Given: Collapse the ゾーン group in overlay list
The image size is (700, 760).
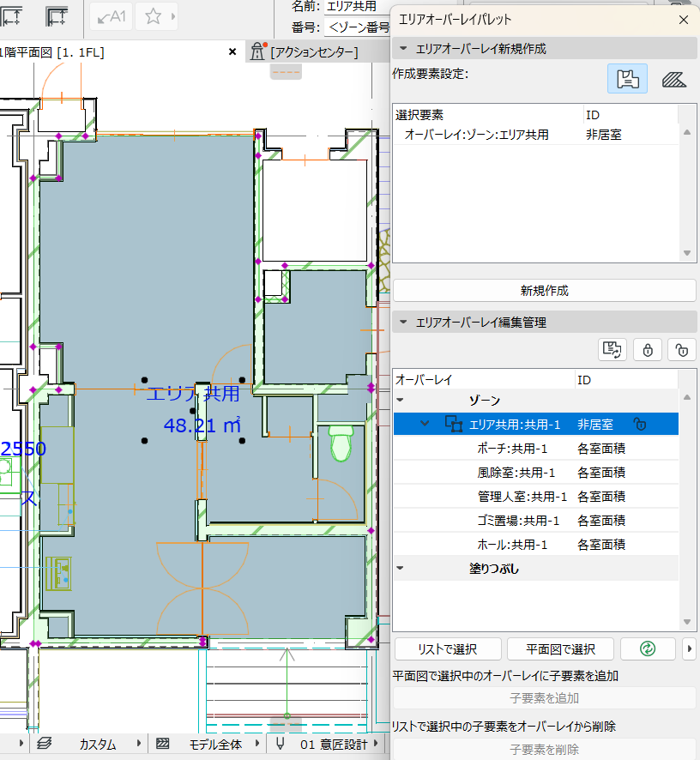Looking at the screenshot, I should (400, 401).
